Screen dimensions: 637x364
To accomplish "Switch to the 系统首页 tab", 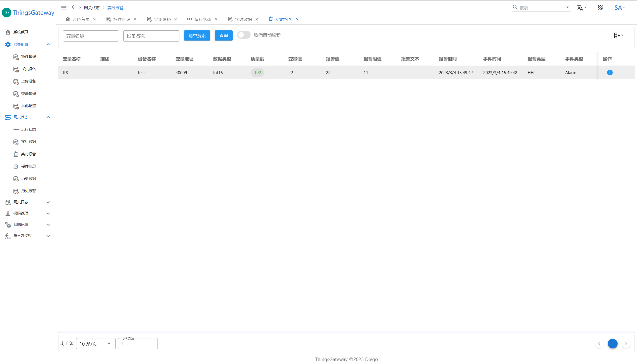I will (x=81, y=19).
